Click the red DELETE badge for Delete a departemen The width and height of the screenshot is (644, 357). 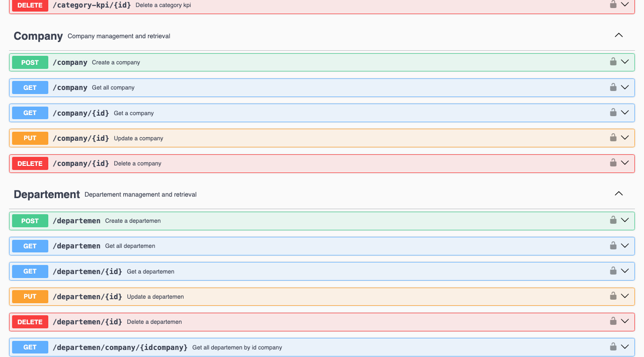click(30, 322)
